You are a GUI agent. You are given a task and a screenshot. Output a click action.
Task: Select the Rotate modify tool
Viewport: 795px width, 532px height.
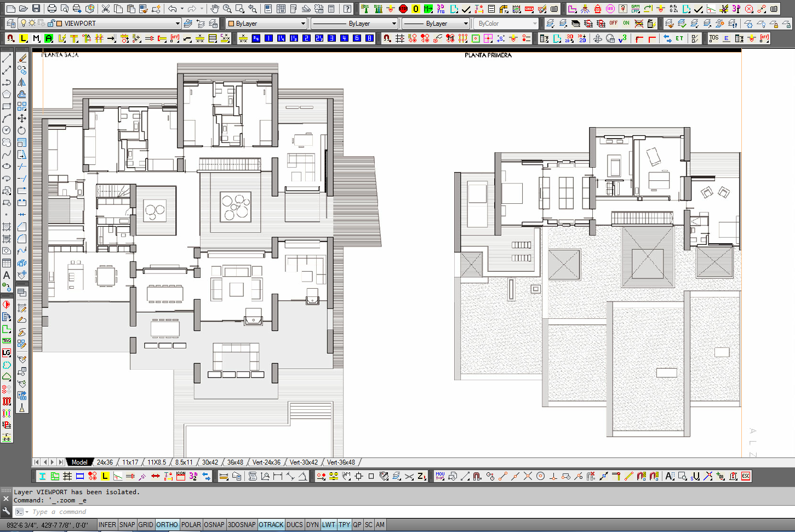coord(22,130)
